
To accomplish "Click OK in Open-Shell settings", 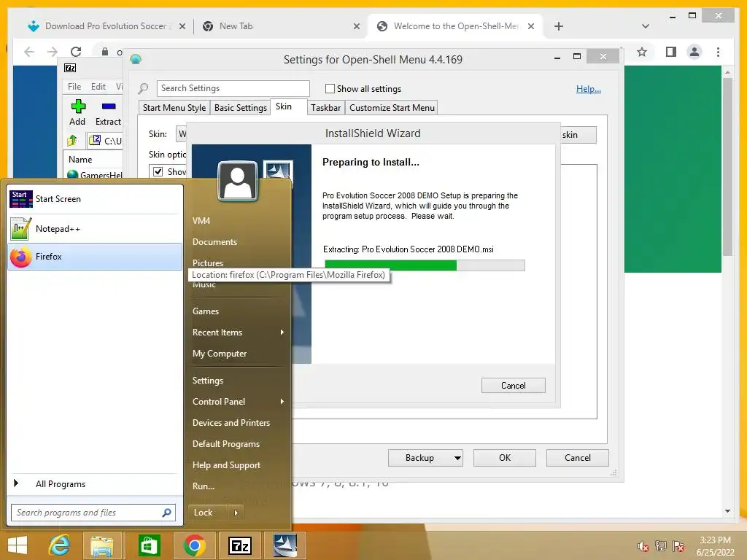I will [x=505, y=458].
